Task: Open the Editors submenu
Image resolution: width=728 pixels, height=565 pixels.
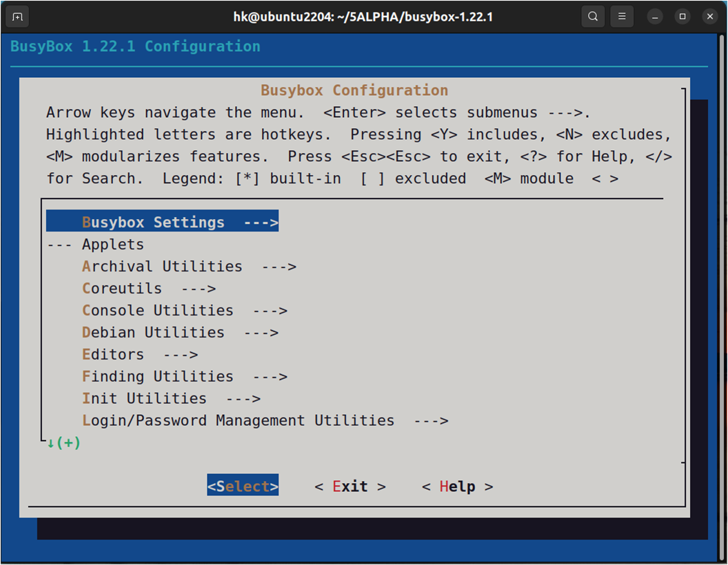Action: click(x=140, y=354)
